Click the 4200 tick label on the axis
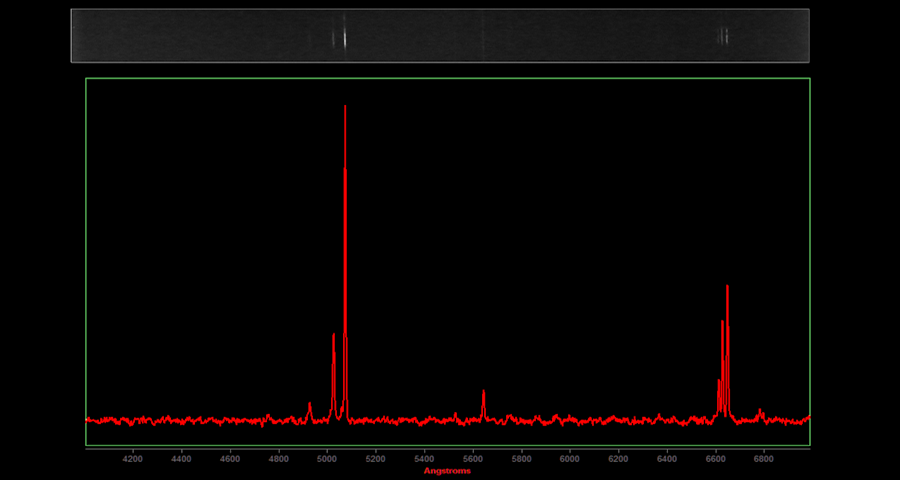The width and height of the screenshot is (900, 480). point(132,459)
